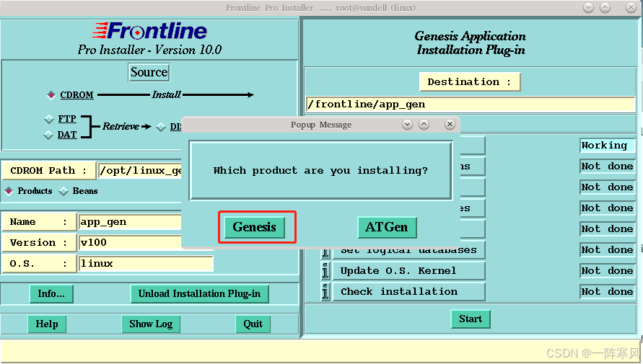This screenshot has width=643, height=364.
Task: Click the Destination : label
Action: (x=470, y=82)
